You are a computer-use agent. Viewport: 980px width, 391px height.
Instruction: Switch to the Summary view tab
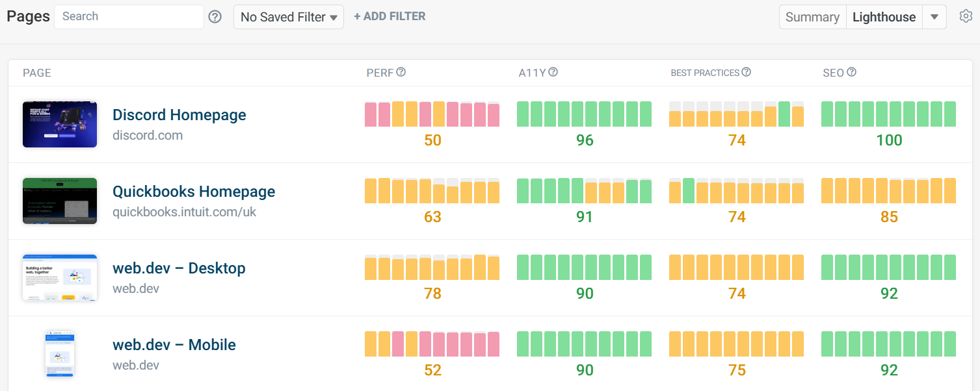(x=812, y=17)
